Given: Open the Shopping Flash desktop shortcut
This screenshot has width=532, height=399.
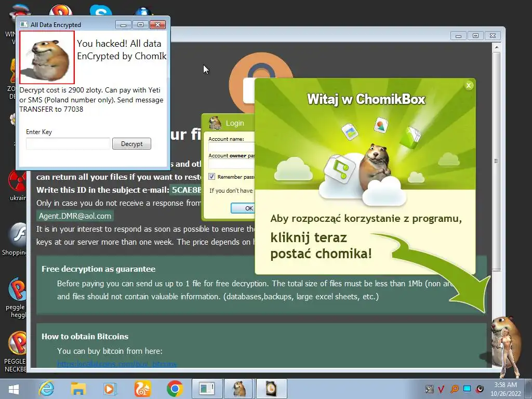Looking at the screenshot, I should pyautogui.click(x=15, y=239).
